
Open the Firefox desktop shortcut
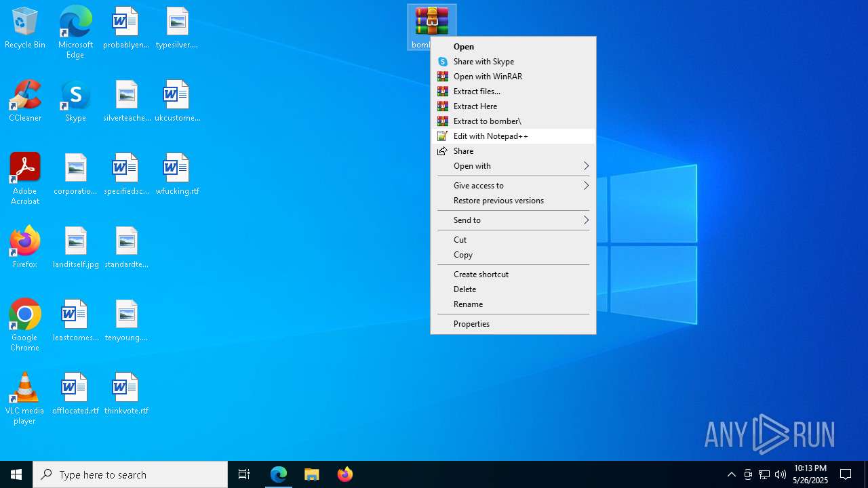point(25,248)
